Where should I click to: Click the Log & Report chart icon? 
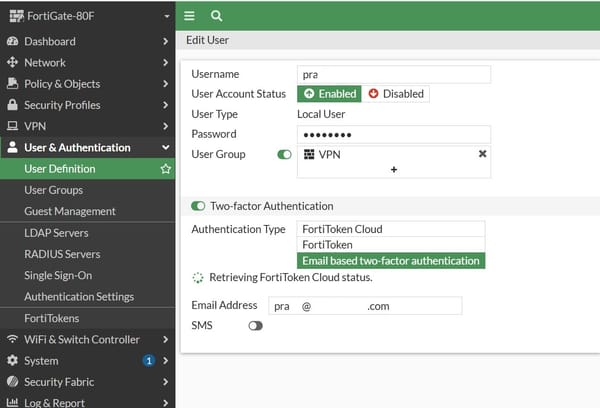click(12, 402)
